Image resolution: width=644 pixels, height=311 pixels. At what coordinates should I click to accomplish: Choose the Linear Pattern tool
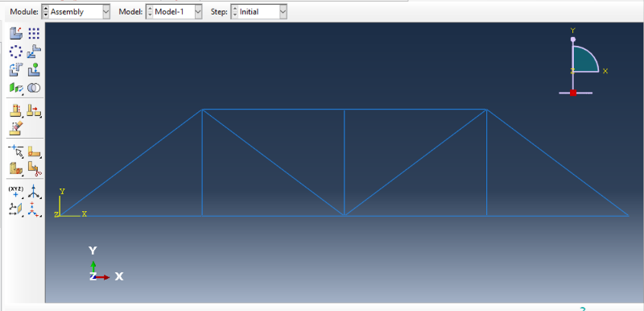click(x=34, y=33)
